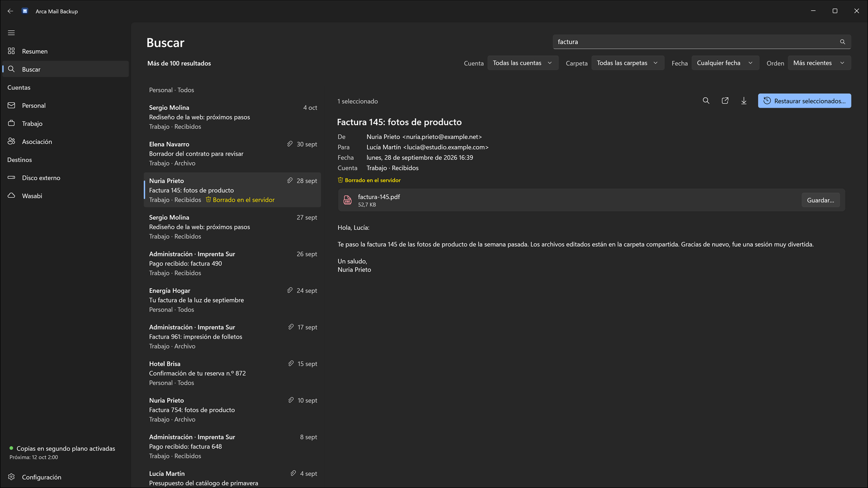Select Hotel Brisa reservation confirmation message
This screenshot has height=488, width=868.
coord(232,373)
